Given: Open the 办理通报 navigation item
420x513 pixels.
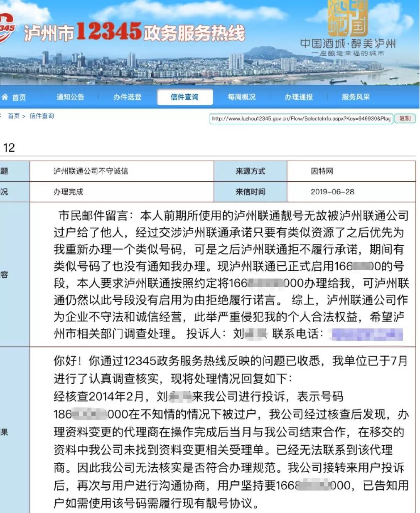Looking at the screenshot, I should 299,97.
